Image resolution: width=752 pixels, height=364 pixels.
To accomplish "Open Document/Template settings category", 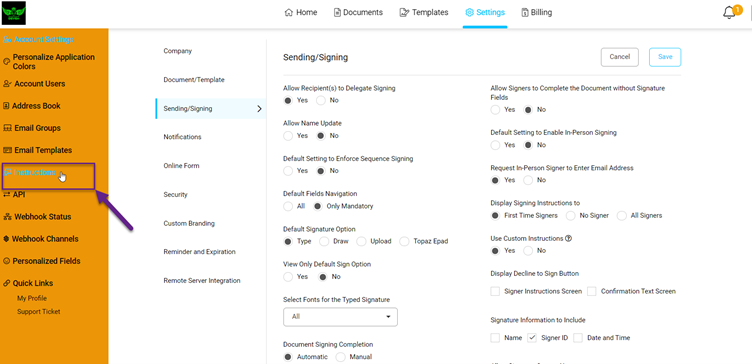I will tap(194, 80).
